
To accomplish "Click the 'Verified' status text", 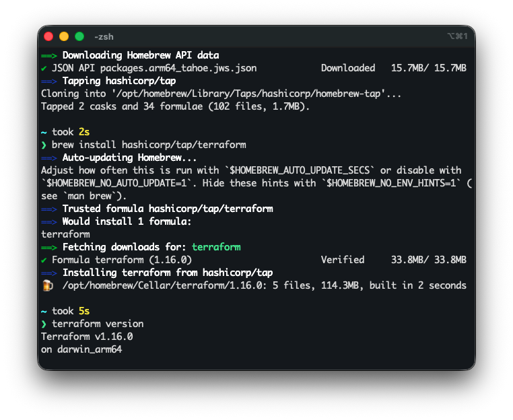I will point(343,260).
